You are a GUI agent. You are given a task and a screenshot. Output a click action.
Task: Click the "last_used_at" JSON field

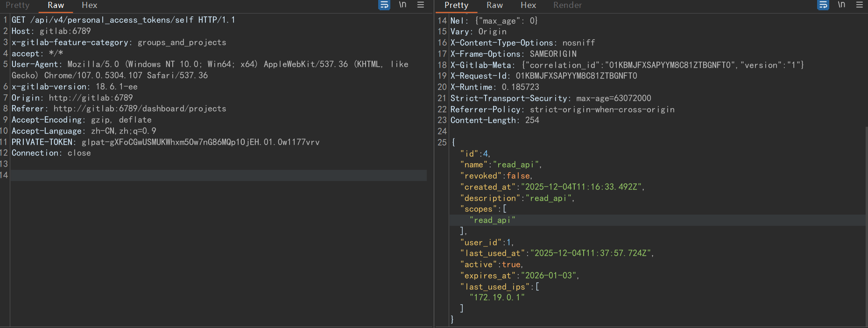557,253
